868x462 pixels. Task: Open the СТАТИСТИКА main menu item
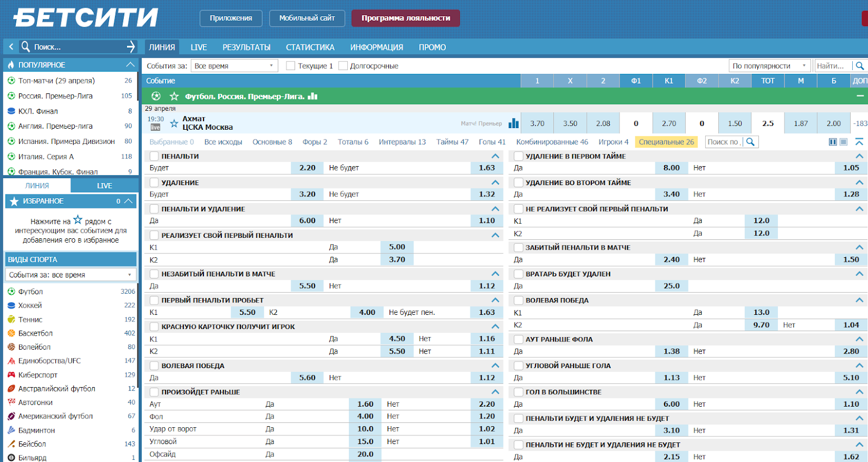coord(310,47)
